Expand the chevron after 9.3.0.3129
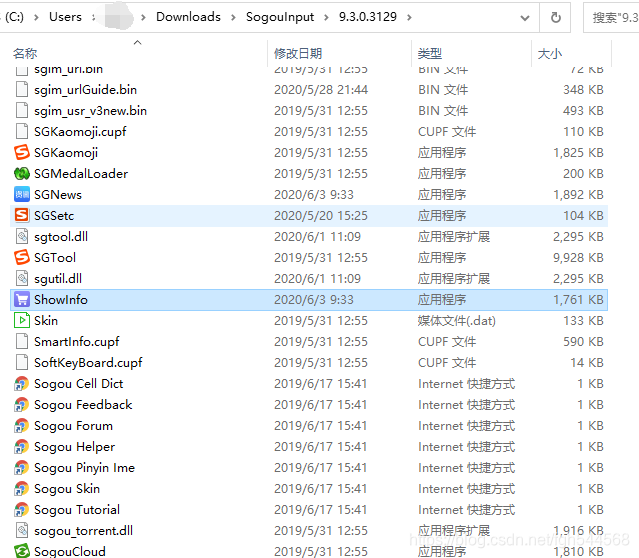The height and width of the screenshot is (558, 639). pyautogui.click(x=409, y=17)
